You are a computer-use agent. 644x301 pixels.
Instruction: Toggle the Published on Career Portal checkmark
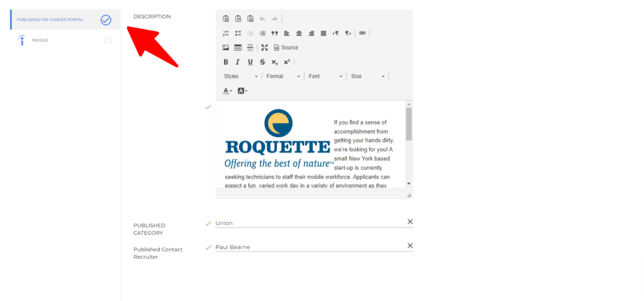tap(106, 20)
